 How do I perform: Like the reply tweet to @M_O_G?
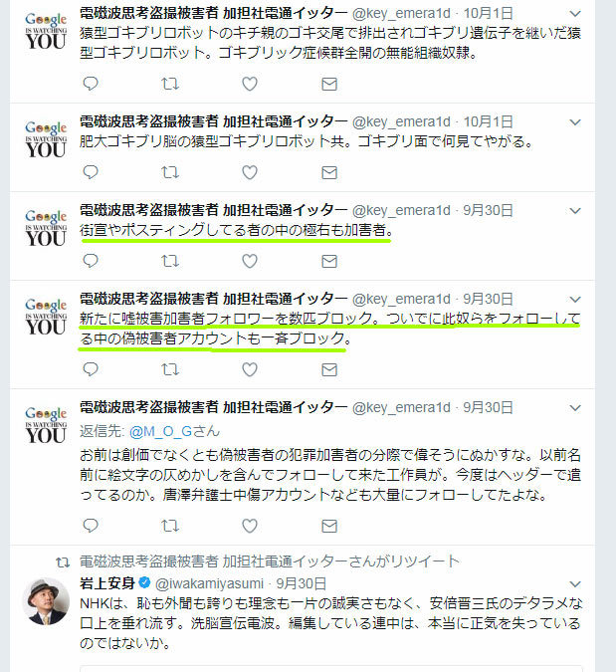pos(250,526)
